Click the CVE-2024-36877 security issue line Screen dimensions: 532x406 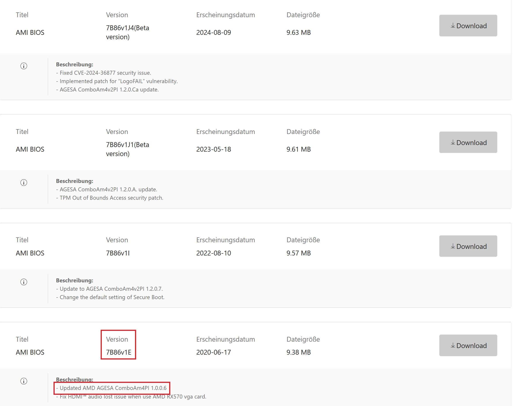103,73
